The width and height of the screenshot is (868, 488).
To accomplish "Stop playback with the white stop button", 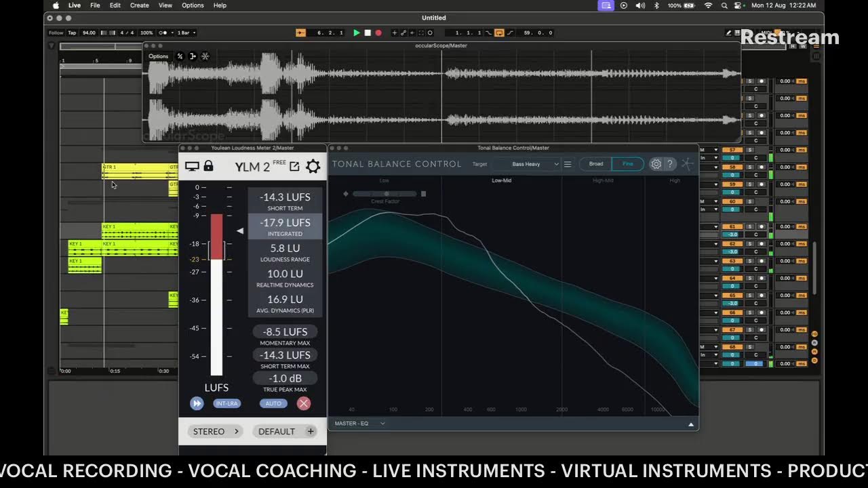I will 368,33.
